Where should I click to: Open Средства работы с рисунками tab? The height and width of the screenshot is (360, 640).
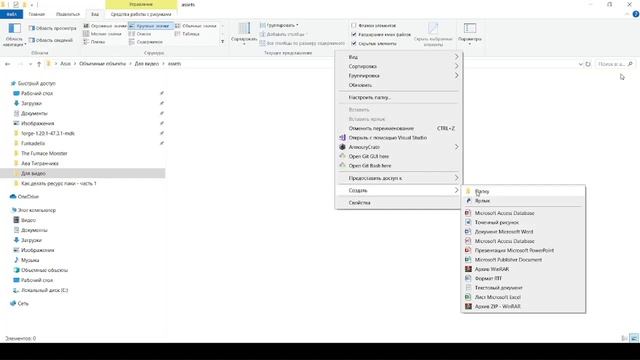pyautogui.click(x=141, y=14)
